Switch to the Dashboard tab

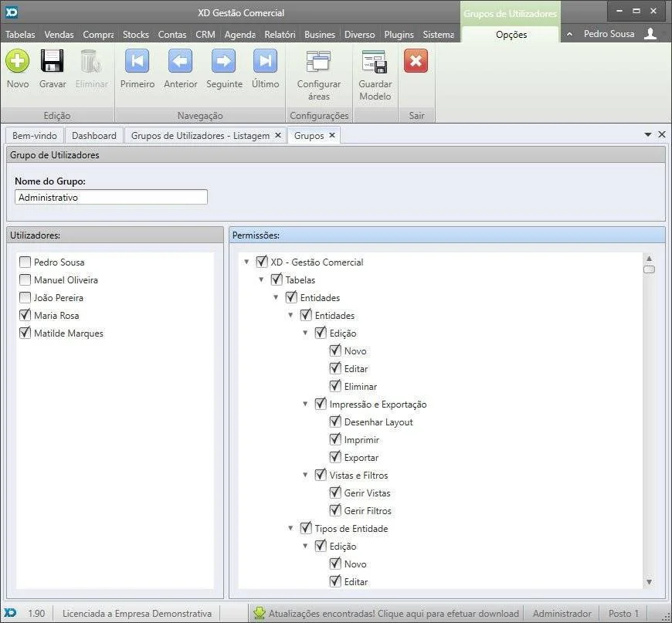[x=94, y=135]
